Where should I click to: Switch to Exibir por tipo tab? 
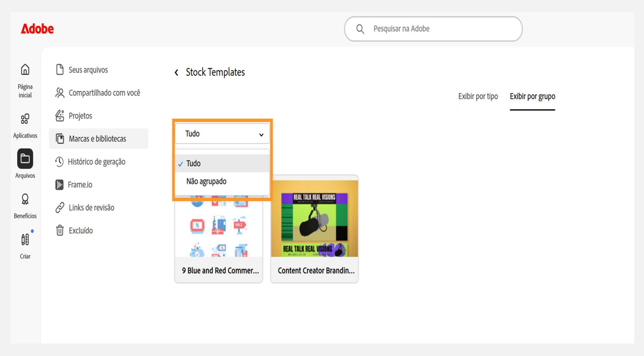pyautogui.click(x=478, y=96)
